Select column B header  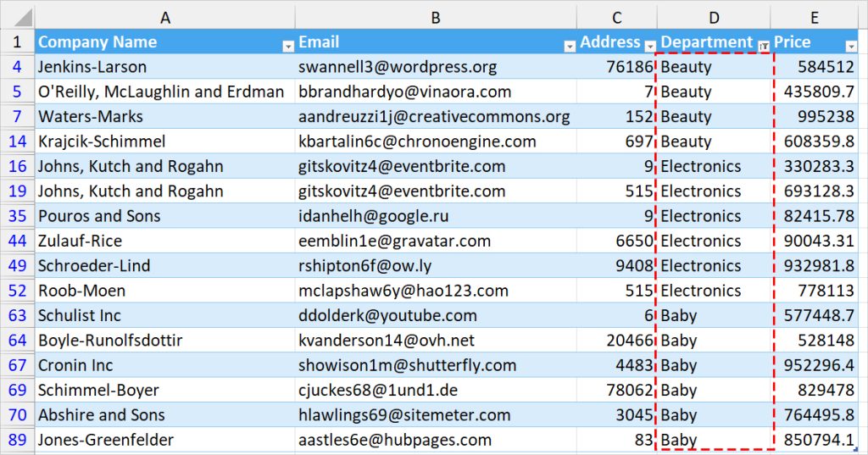click(x=436, y=18)
